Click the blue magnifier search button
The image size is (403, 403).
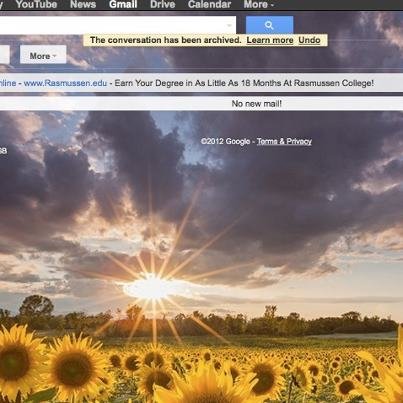[x=270, y=25]
